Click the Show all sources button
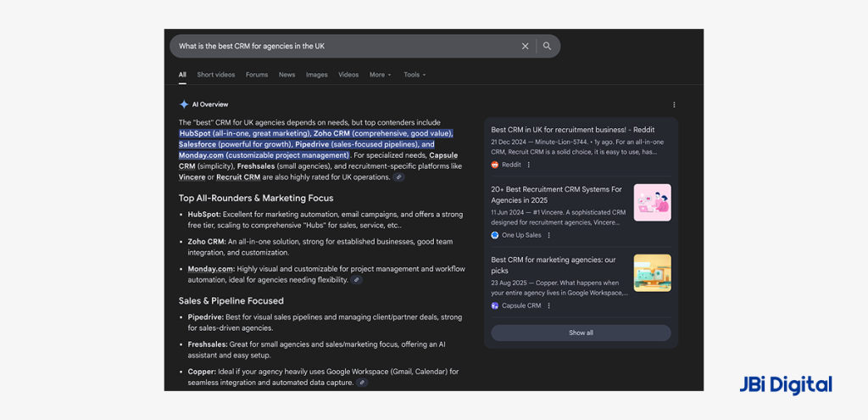The image size is (868, 420). 581,333
